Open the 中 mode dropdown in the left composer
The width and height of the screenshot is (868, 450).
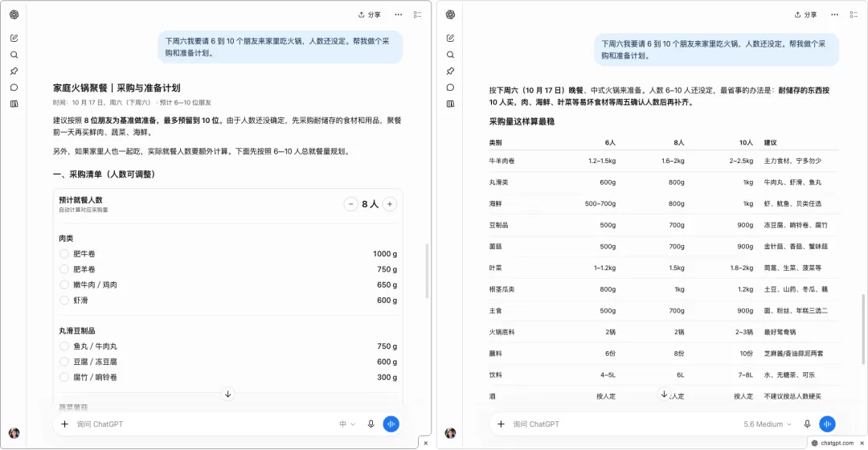coord(347,424)
